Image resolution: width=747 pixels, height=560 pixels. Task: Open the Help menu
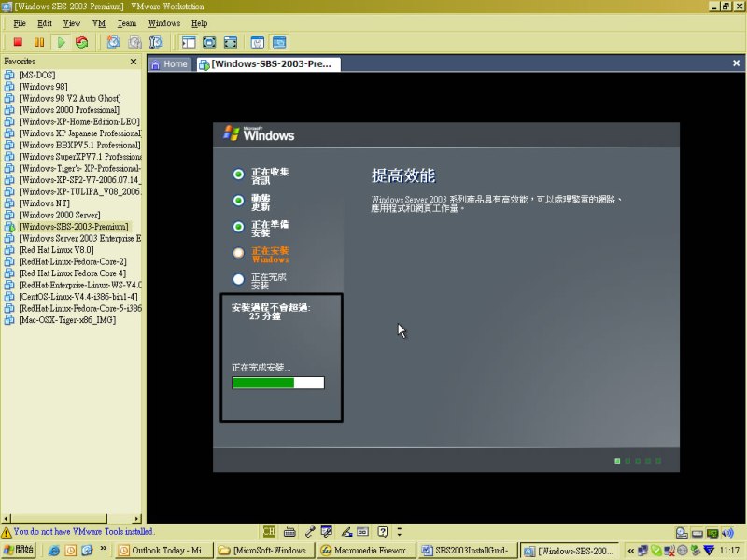coord(199,23)
